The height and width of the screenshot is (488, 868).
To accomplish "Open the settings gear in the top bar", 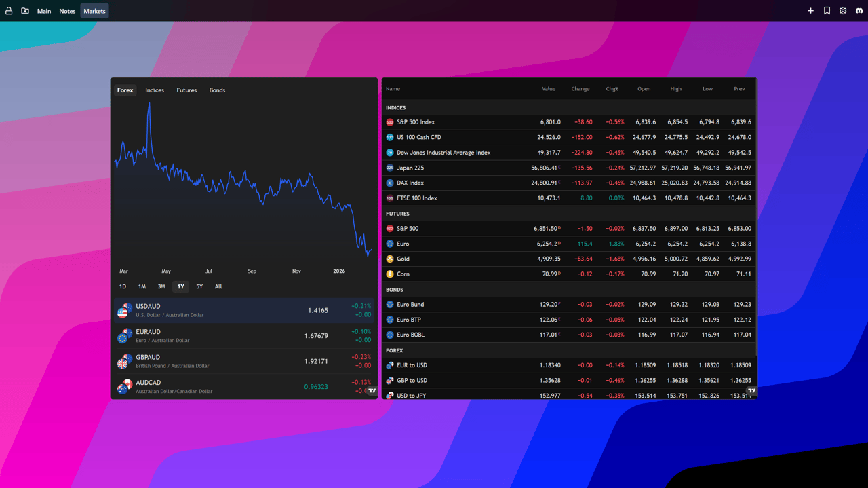I will pos(842,11).
